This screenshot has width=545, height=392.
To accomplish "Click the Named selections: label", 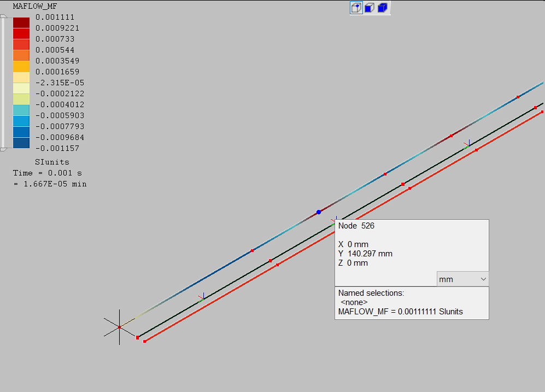I will [x=371, y=293].
